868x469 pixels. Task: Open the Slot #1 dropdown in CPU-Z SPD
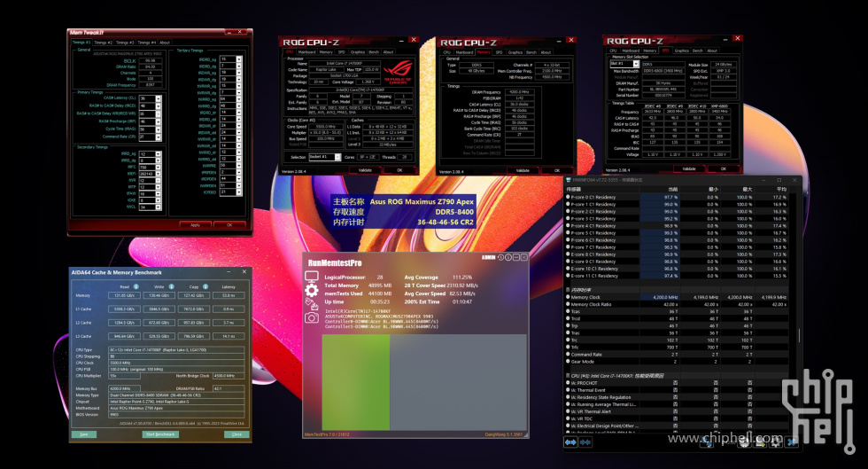[636, 65]
